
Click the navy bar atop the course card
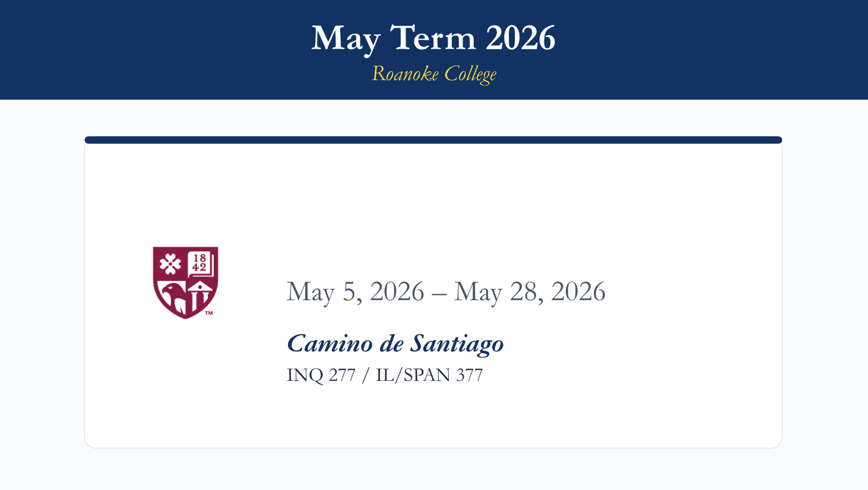pyautogui.click(x=433, y=140)
